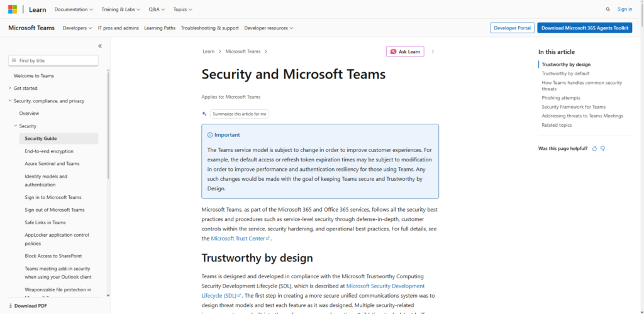The width and height of the screenshot is (644, 314).
Task: Jump to Trustworthy by default section
Action: (565, 73)
